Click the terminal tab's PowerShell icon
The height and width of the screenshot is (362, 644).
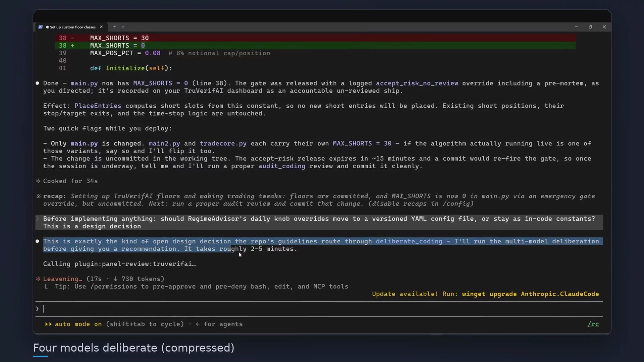[x=41, y=27]
